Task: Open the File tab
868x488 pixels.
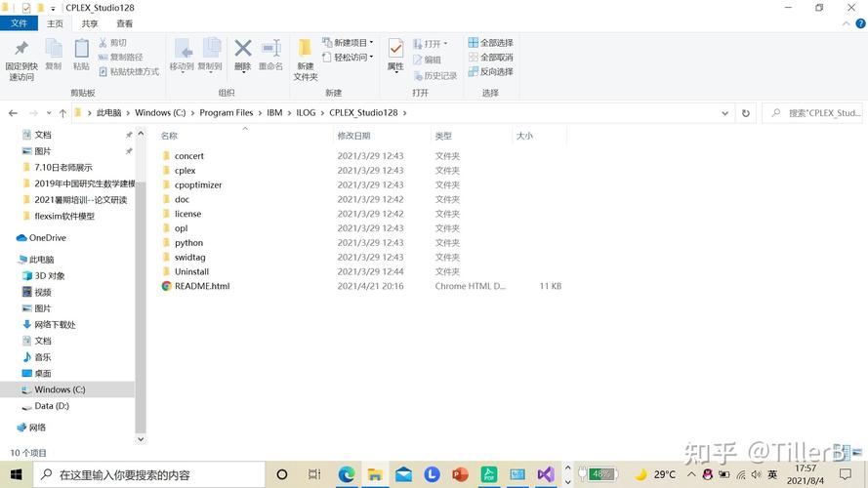Action: pos(19,23)
